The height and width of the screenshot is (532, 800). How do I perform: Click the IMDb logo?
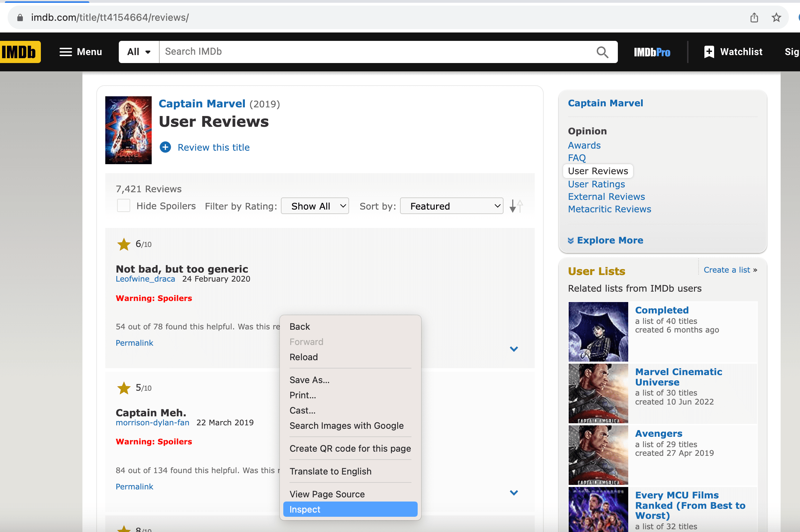click(x=20, y=52)
